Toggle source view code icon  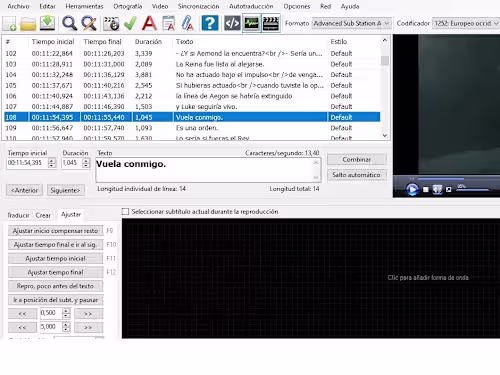[232, 24]
